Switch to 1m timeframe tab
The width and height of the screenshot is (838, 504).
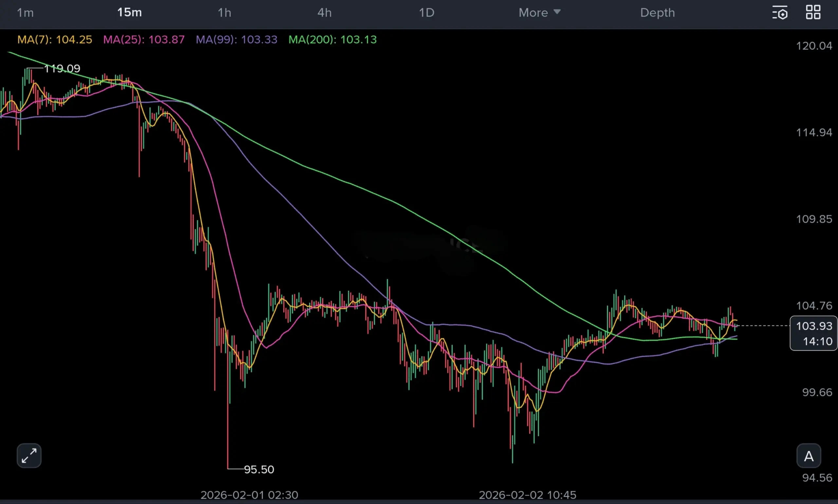[25, 12]
